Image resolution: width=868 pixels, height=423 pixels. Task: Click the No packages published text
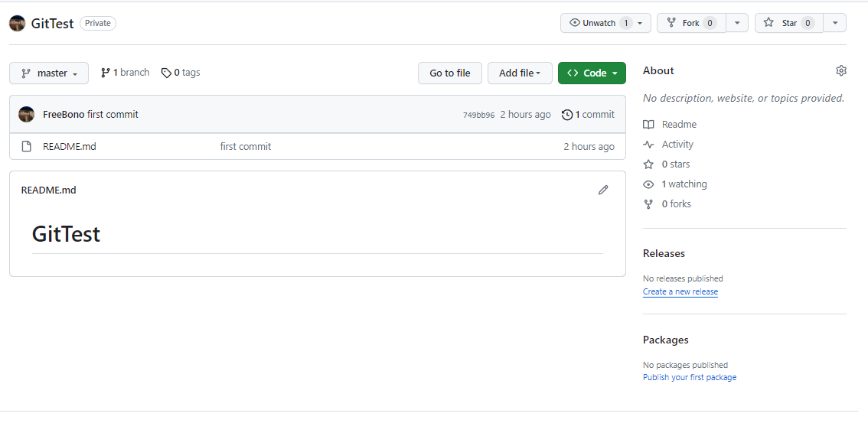pyautogui.click(x=685, y=365)
